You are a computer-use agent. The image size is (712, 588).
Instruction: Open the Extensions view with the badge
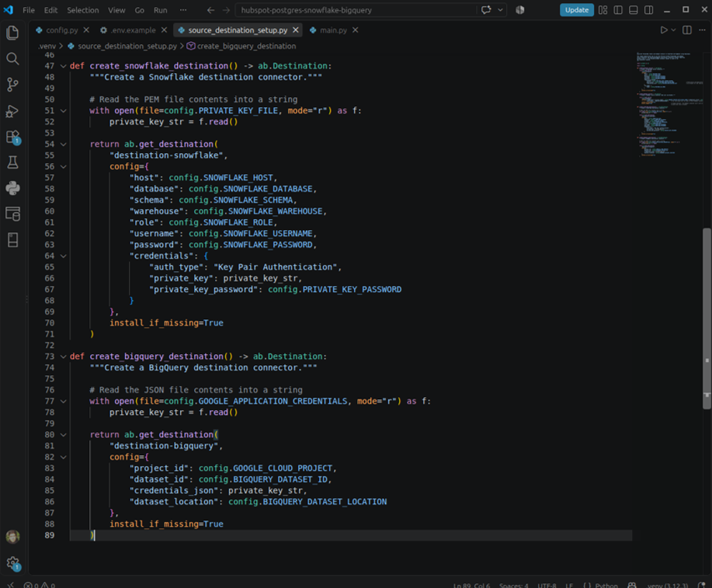(x=12, y=137)
